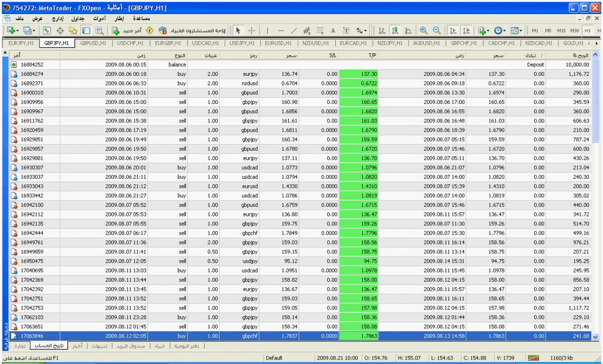
Task: Select the Fibonacci retracement tool
Action: [x=320, y=30]
